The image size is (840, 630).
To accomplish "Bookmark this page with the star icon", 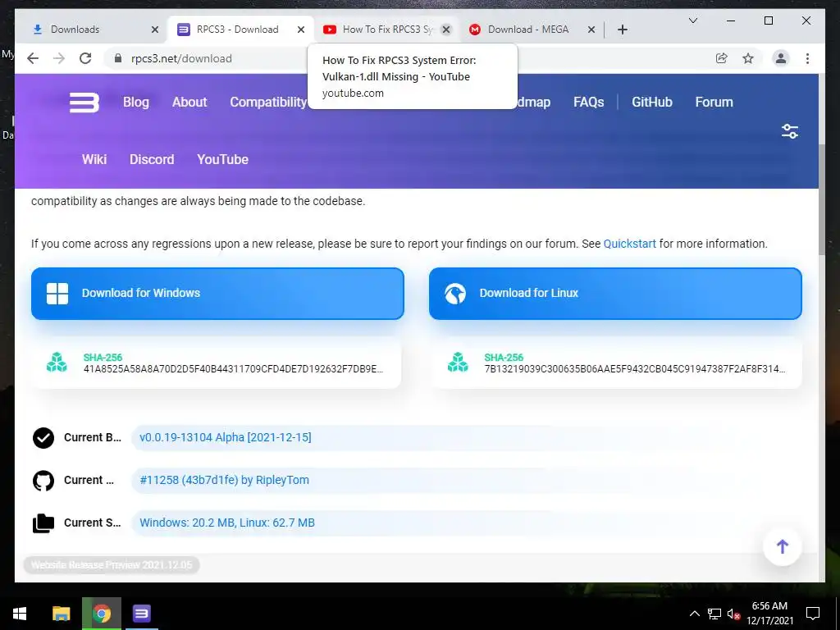I will [748, 58].
